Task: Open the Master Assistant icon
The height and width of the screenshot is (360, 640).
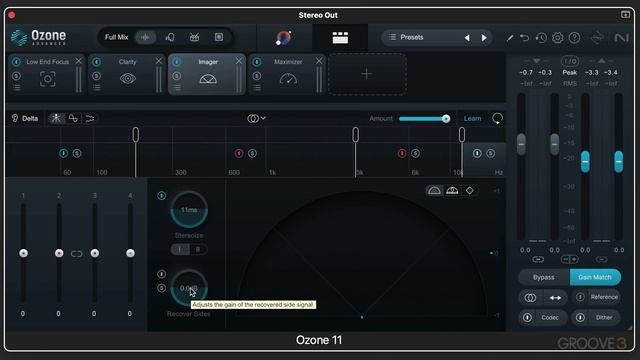Action: [283, 38]
